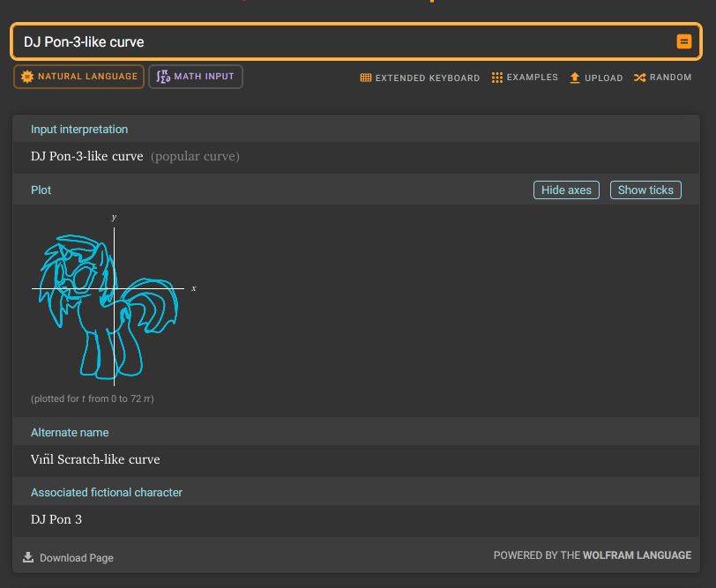This screenshot has width=716, height=588.
Task: Switch to Natural Language input mode
Action: click(x=79, y=77)
